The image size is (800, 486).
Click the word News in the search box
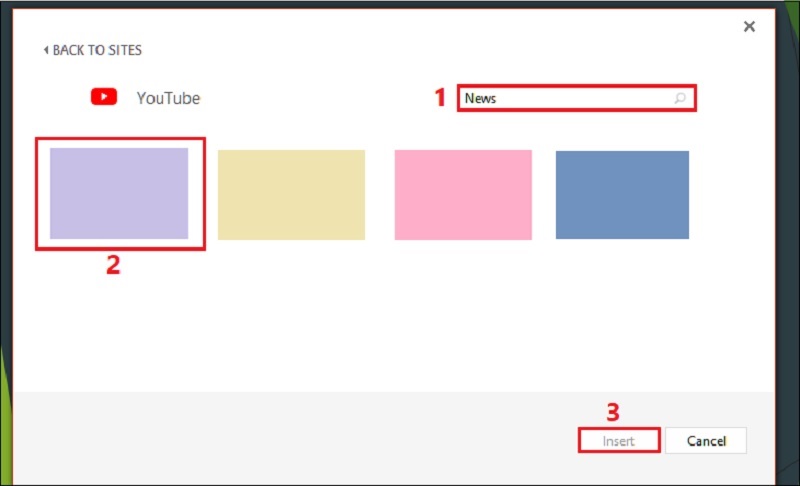pos(481,98)
